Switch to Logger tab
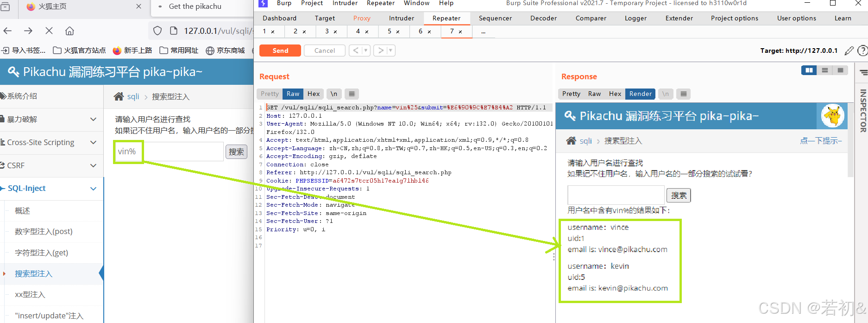 pos(635,18)
